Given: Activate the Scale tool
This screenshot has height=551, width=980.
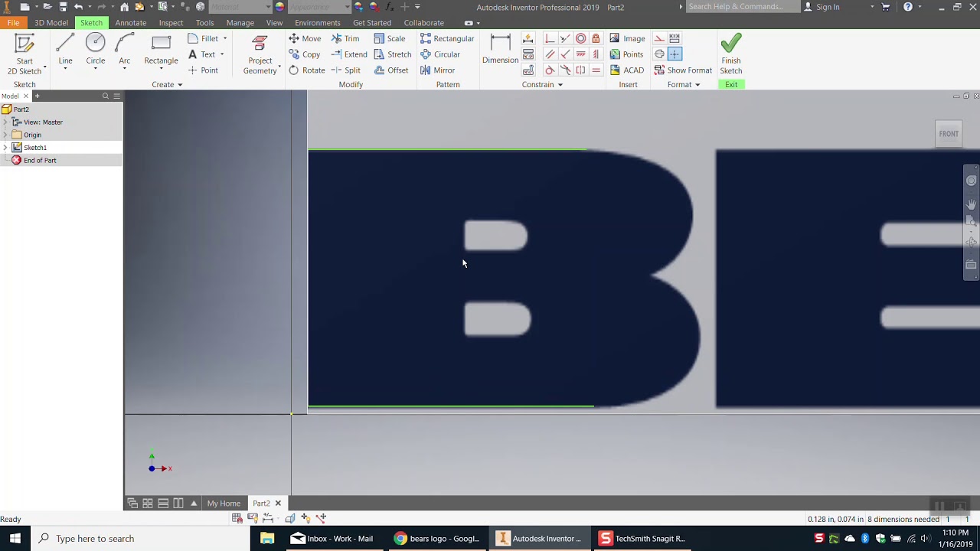Looking at the screenshot, I should (390, 38).
